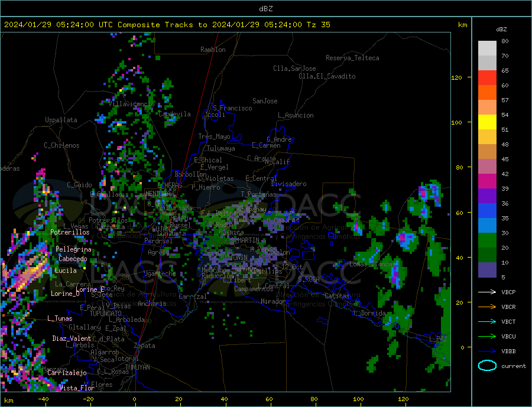
Task: Click the 'Lorine_O' map label
Action: pyautogui.click(x=65, y=294)
